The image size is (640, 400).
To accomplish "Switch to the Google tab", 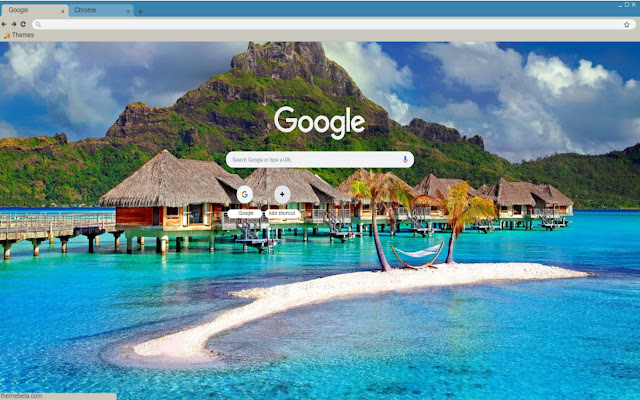I will 34,11.
